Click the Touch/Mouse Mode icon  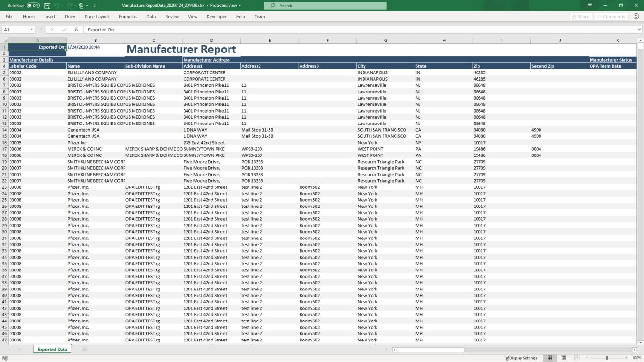point(81,6)
